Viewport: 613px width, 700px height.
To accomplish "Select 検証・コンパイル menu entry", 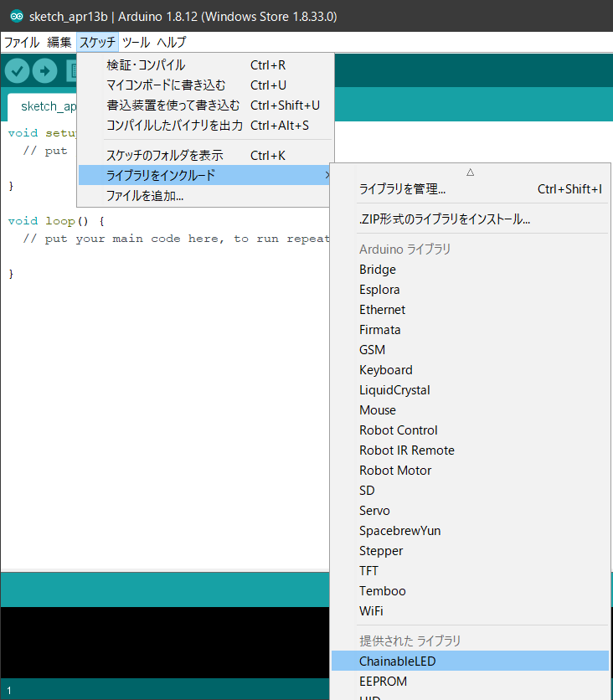I will tap(205, 65).
